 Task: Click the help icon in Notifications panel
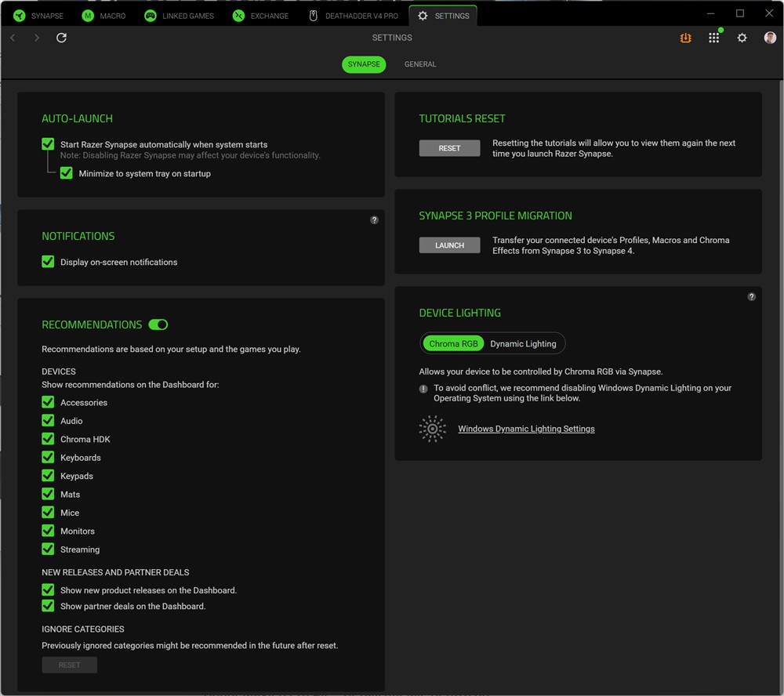coord(374,220)
